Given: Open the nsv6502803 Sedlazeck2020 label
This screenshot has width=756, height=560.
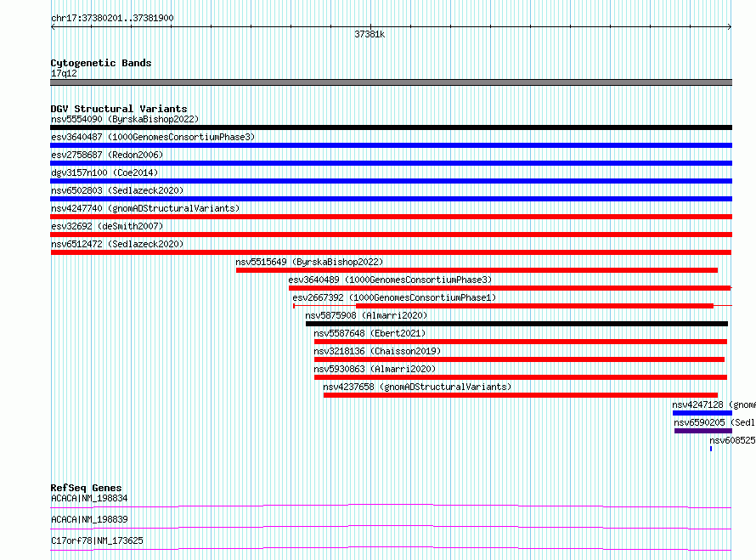Looking at the screenshot, I should pos(117,190).
